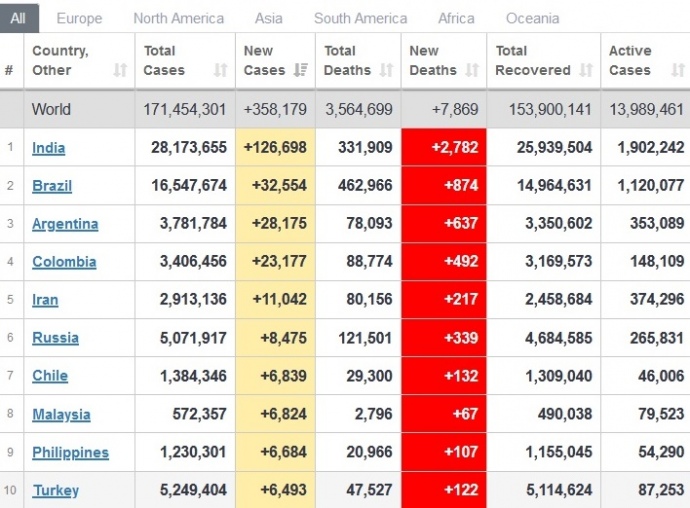The height and width of the screenshot is (508, 690).
Task: Open the North America tab
Action: click(178, 18)
